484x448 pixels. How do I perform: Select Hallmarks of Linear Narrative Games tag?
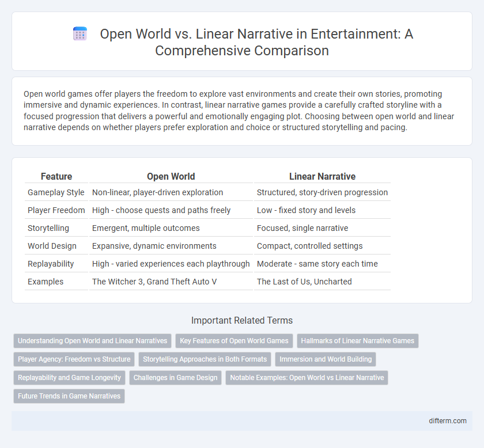point(357,341)
